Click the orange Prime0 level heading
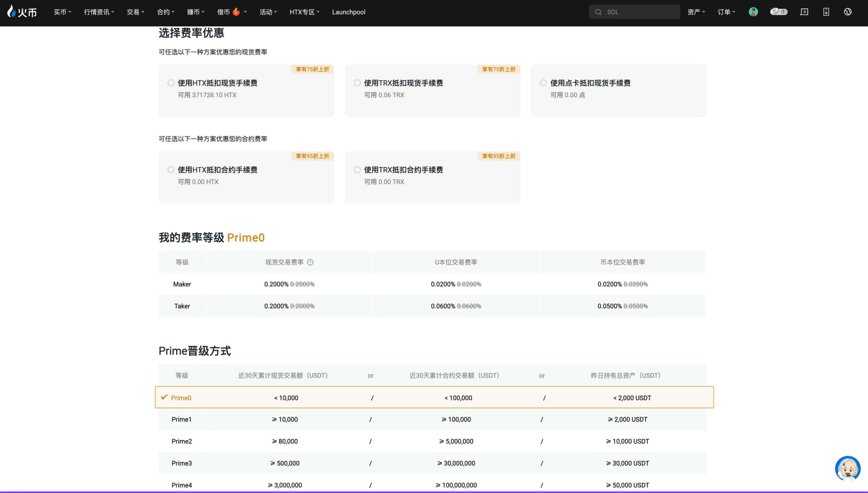Screen dimensions: 868x493 pos(246,238)
